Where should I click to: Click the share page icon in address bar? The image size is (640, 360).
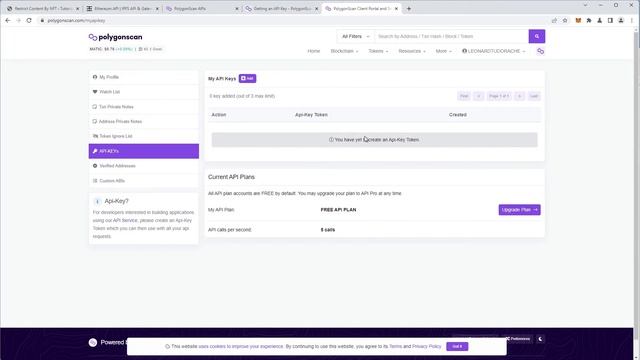tap(554, 20)
